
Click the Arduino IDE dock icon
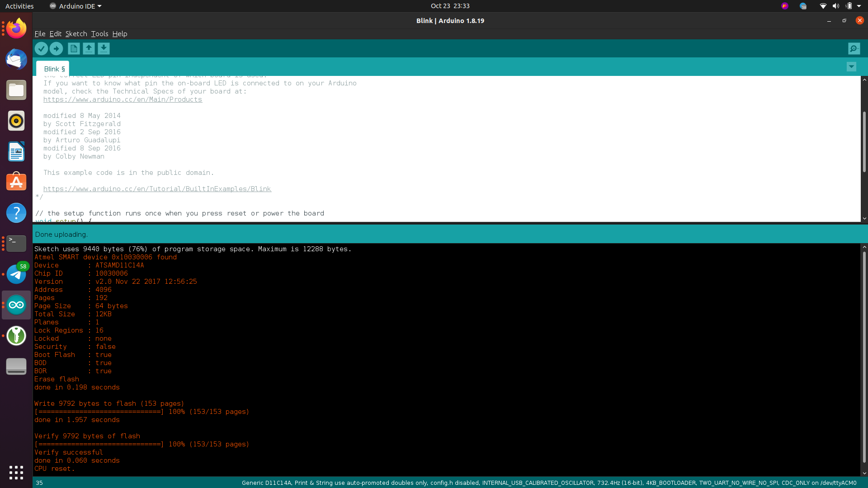pyautogui.click(x=16, y=305)
